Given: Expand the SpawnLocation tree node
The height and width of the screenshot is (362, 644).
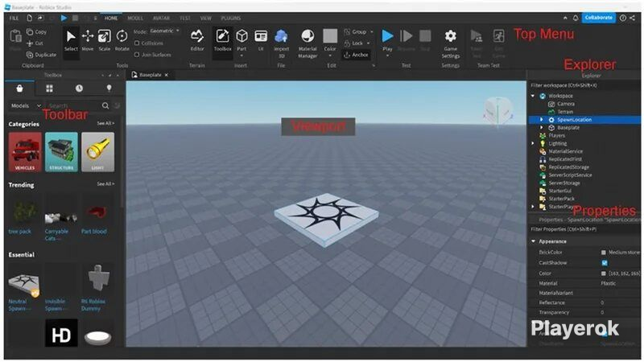Looking at the screenshot, I should (x=541, y=120).
